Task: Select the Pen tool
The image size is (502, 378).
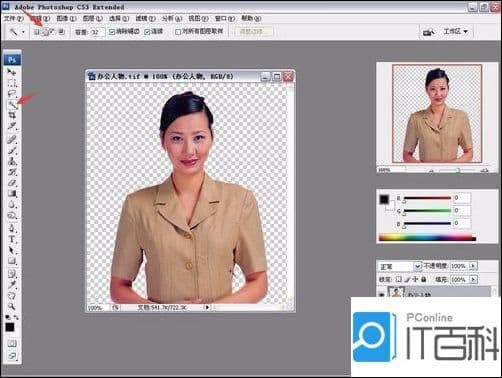Action: 12,228
